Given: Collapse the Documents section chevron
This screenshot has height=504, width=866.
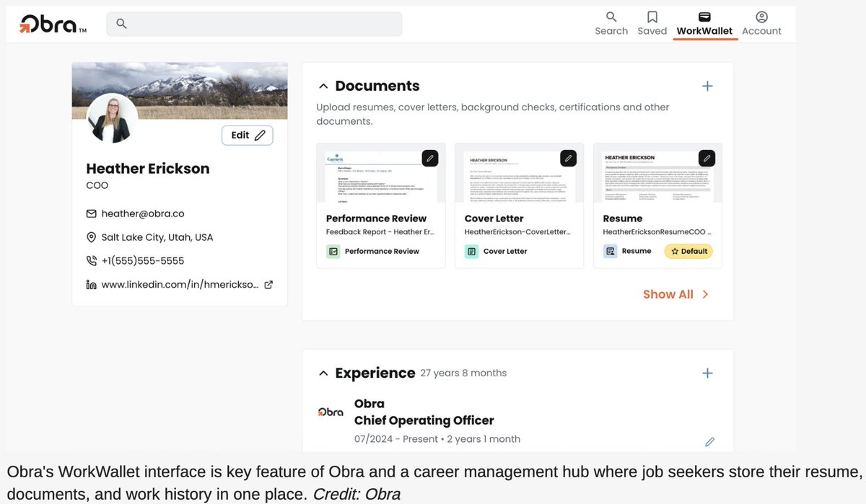Looking at the screenshot, I should pos(323,86).
